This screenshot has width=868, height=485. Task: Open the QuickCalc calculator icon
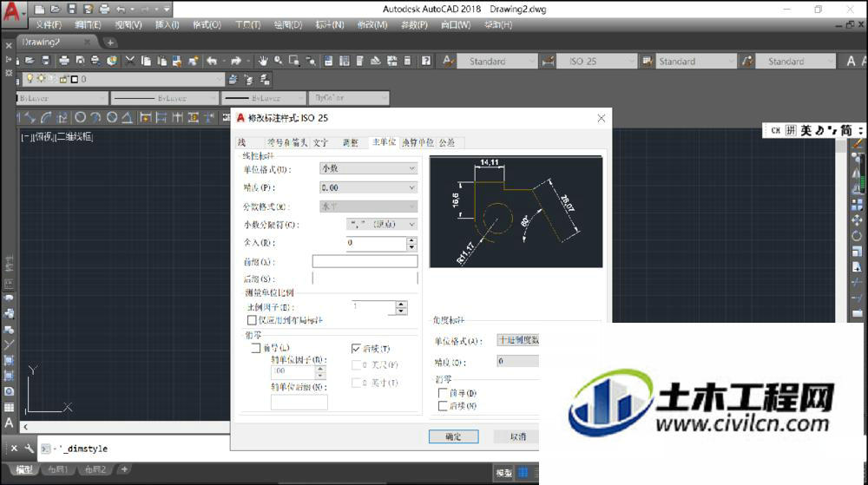click(407, 61)
